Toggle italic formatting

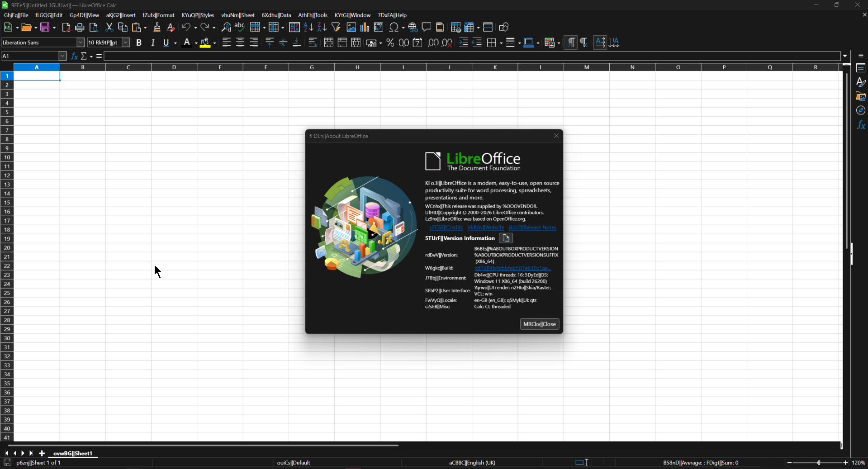[x=153, y=43]
